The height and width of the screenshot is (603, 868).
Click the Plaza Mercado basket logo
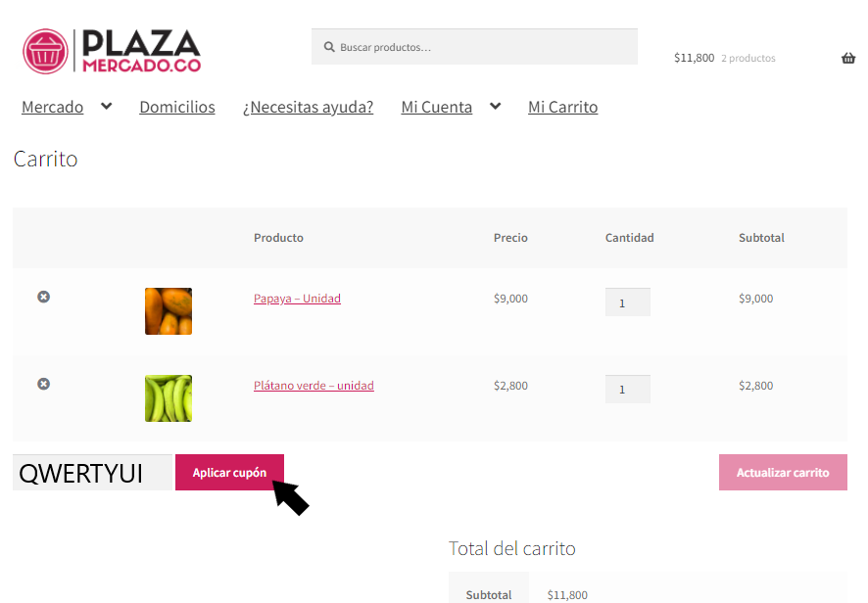click(x=45, y=52)
